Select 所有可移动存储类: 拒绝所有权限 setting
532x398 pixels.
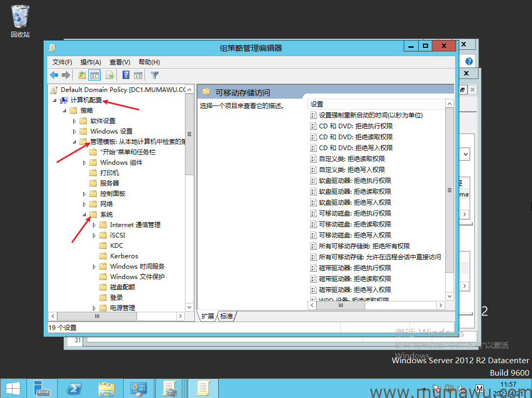click(364, 246)
